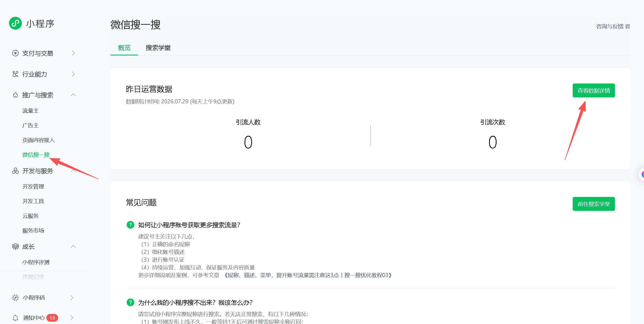Click the 成长 menu label

[28, 246]
